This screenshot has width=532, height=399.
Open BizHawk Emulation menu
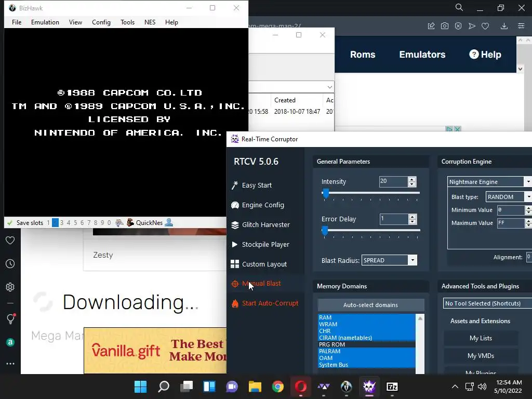coord(45,22)
